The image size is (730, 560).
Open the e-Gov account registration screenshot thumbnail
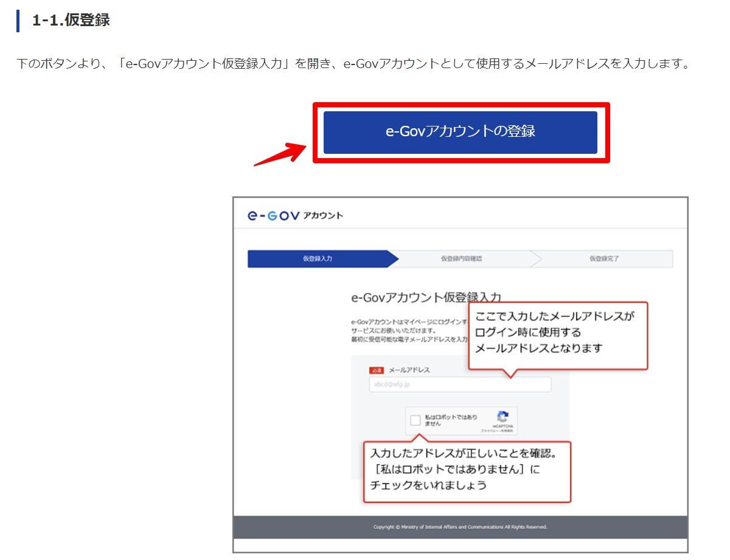(461, 375)
